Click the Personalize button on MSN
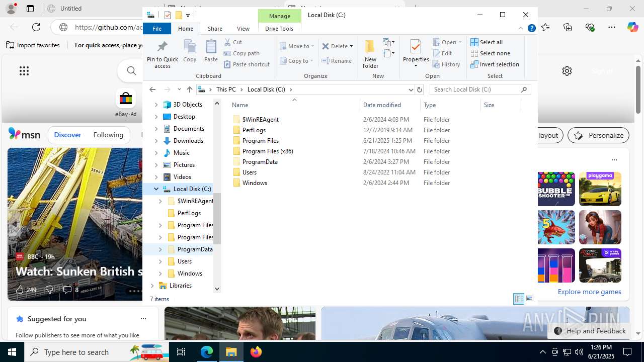 coord(599,135)
